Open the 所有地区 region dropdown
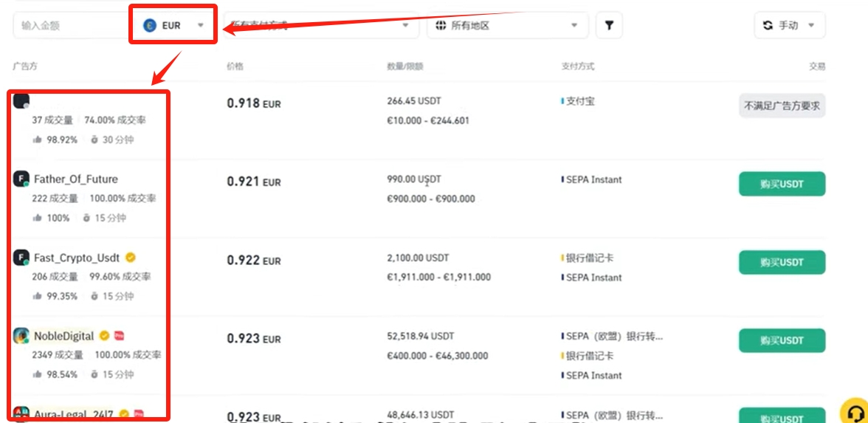The height and width of the screenshot is (423, 868). (508, 25)
